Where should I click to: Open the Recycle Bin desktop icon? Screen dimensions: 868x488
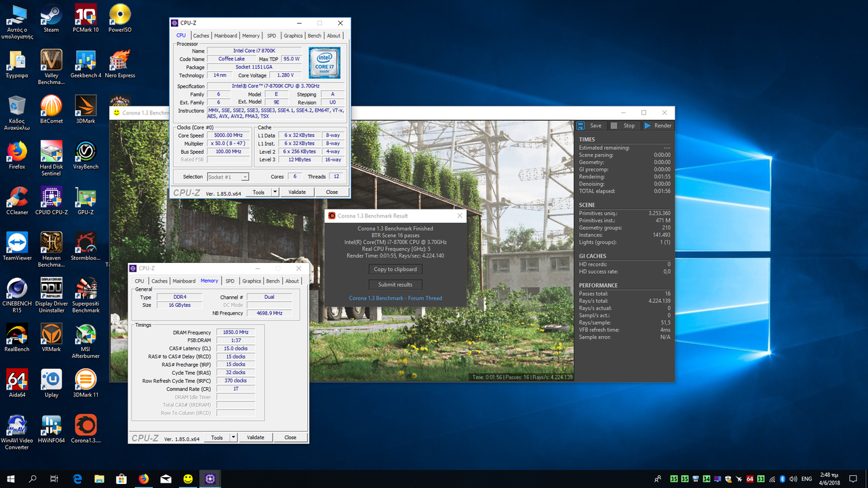pyautogui.click(x=17, y=113)
